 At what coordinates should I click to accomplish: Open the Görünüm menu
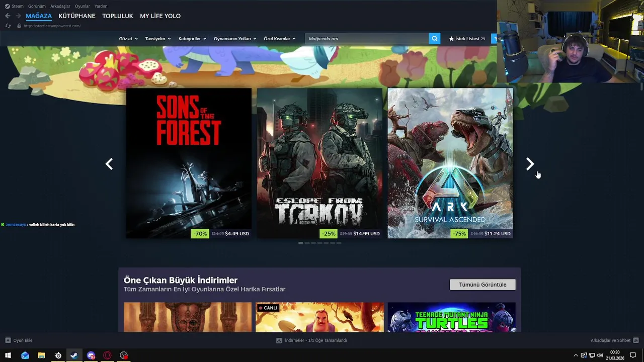click(x=37, y=6)
